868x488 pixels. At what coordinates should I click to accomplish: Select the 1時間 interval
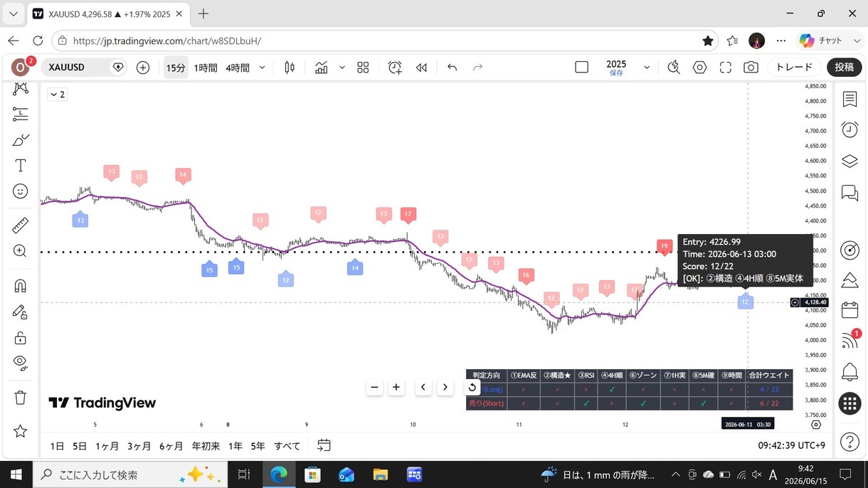click(206, 68)
